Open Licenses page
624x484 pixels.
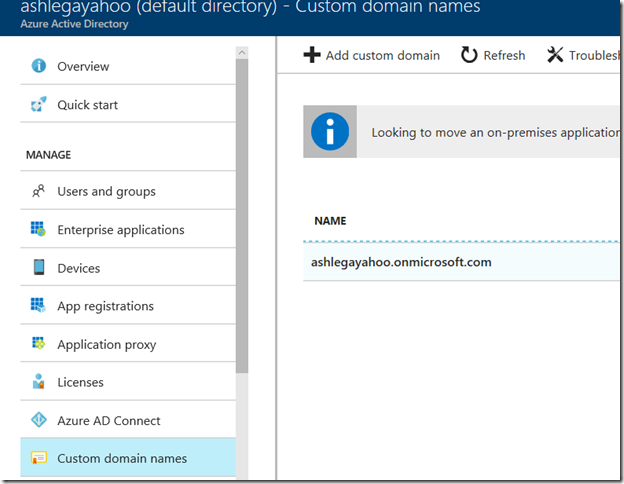click(x=128, y=382)
